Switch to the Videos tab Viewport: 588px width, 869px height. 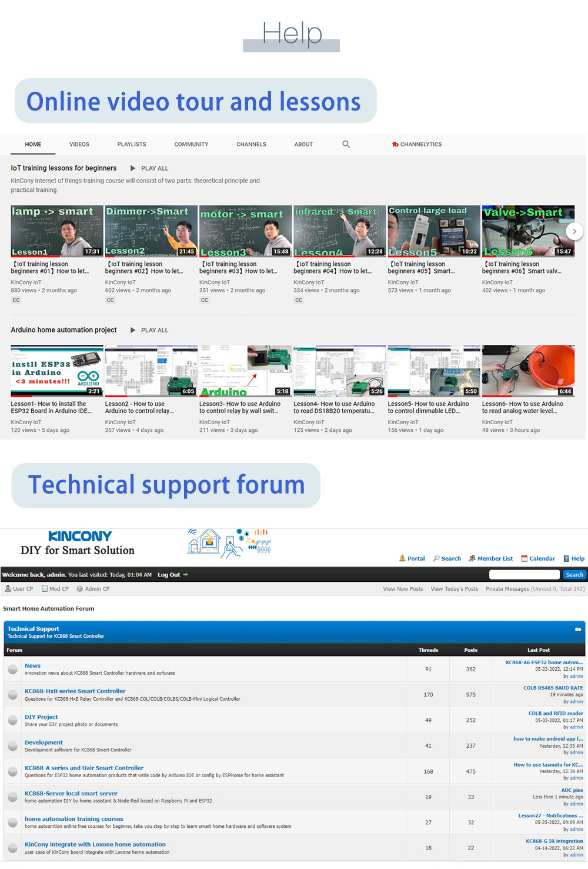point(79,144)
